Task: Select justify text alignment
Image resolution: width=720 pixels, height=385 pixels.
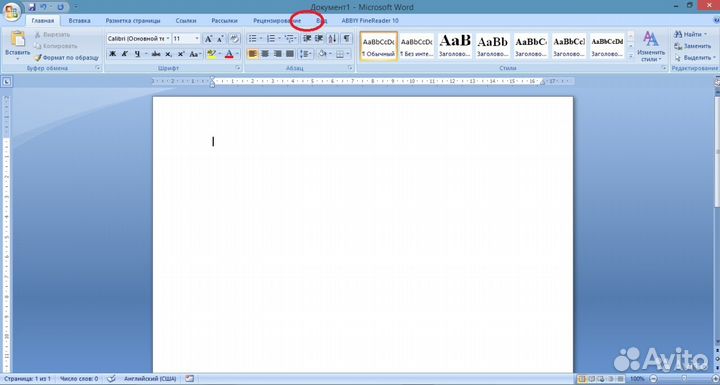Action: tap(290, 54)
